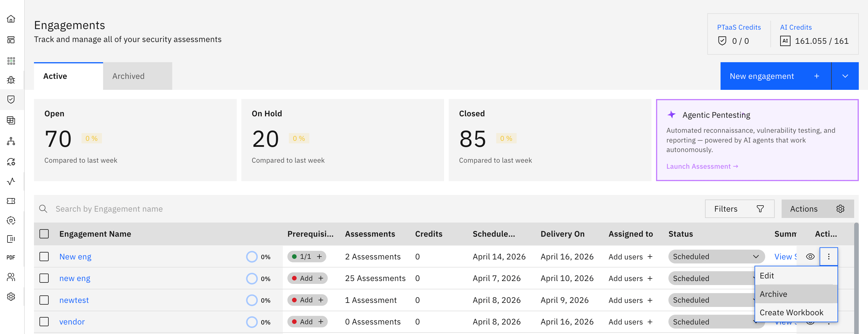Click the filter funnel icon

point(760,209)
